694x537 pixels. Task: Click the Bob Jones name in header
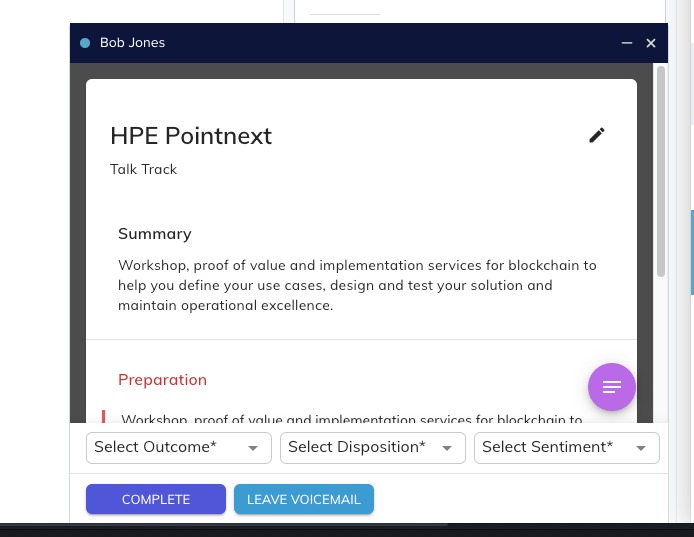[x=132, y=43]
